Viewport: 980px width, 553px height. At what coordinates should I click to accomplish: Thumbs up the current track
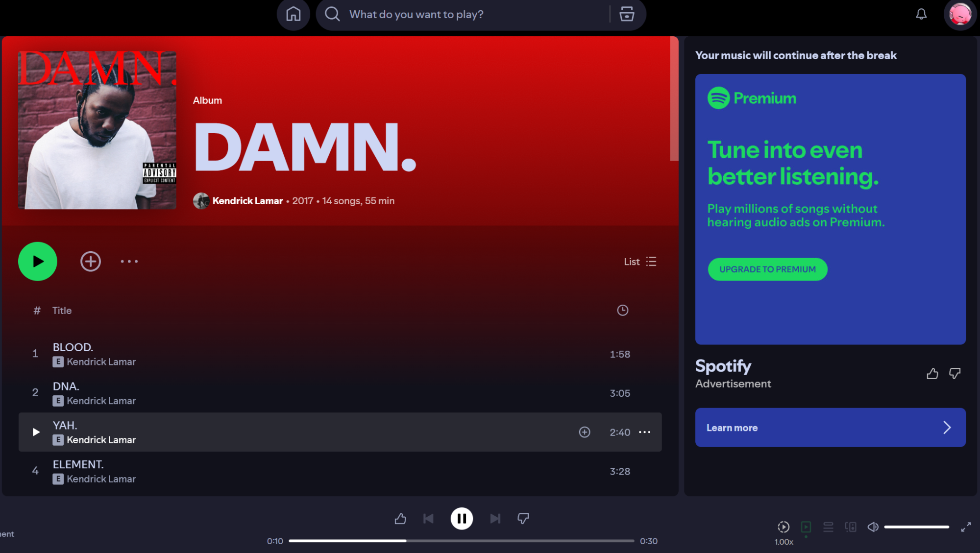(x=400, y=518)
